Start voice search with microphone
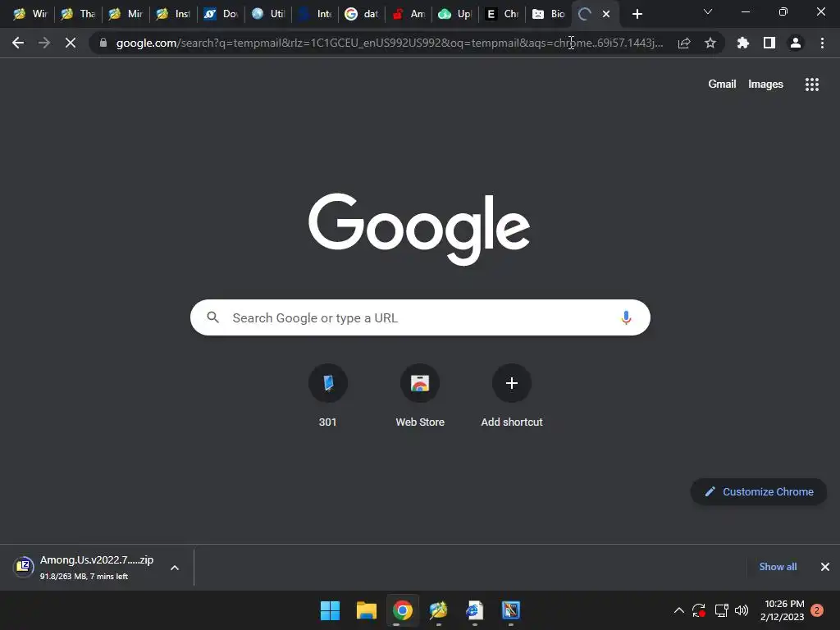840x630 pixels. coord(626,317)
